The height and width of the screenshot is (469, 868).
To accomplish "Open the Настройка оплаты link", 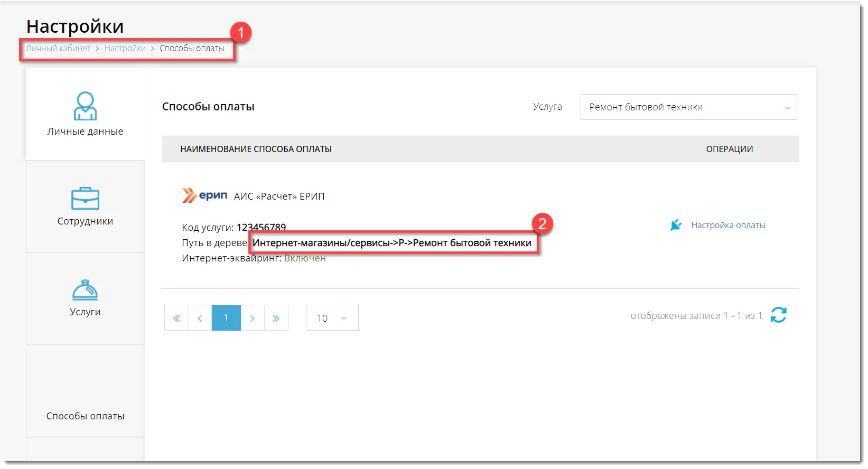I will [x=727, y=226].
